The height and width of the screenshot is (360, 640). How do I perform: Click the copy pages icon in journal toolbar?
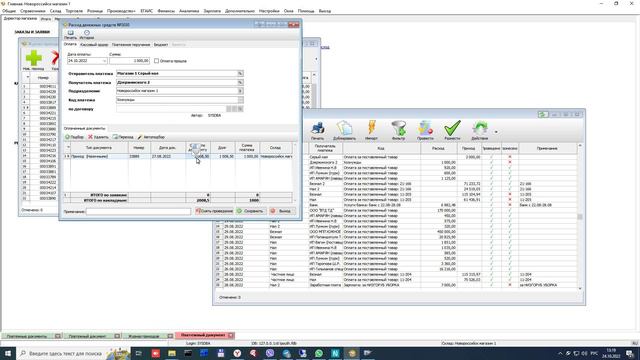(344, 128)
